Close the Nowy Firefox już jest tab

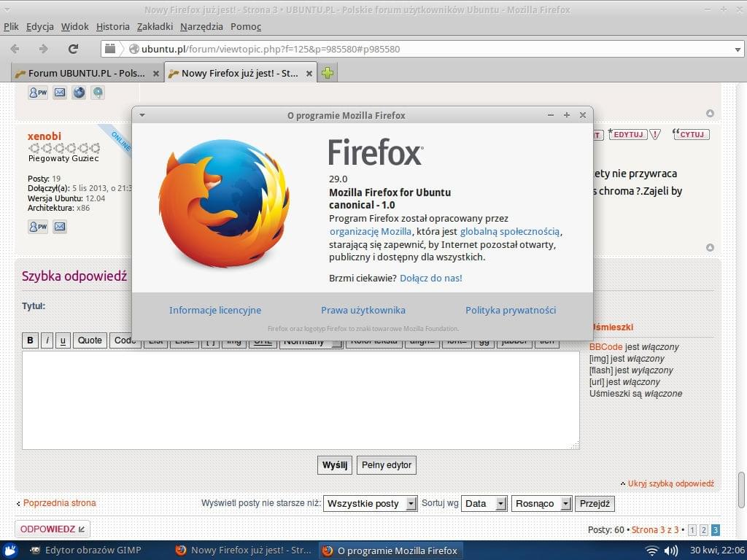pyautogui.click(x=309, y=74)
